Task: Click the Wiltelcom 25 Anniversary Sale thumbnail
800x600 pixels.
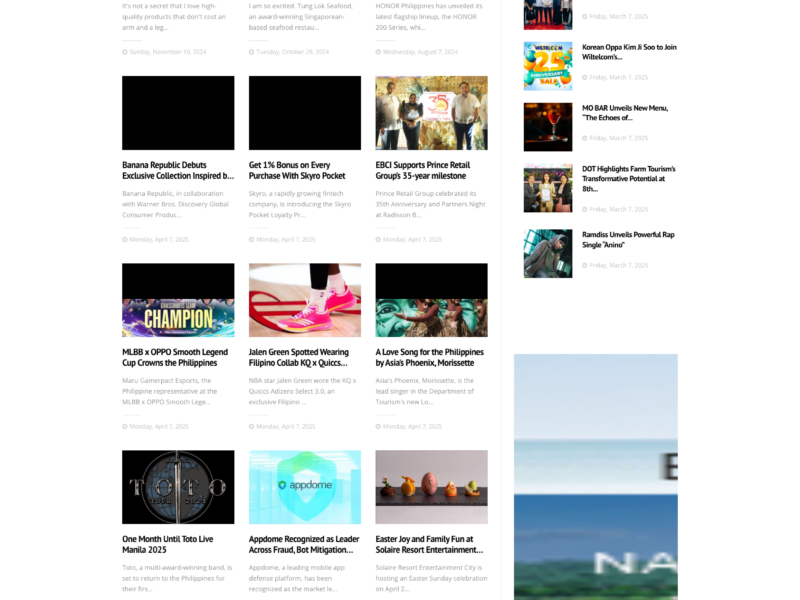Action: (548, 66)
